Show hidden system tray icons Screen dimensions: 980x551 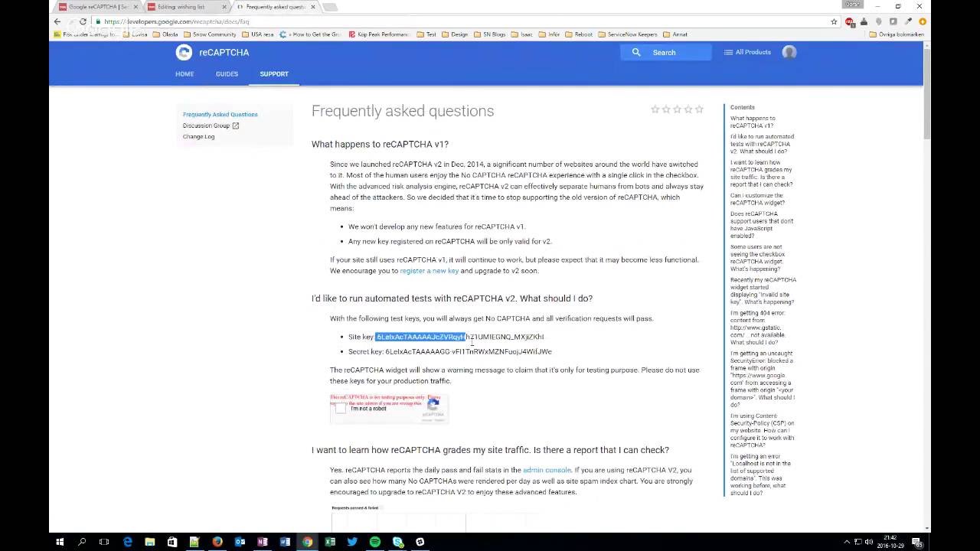(848, 542)
